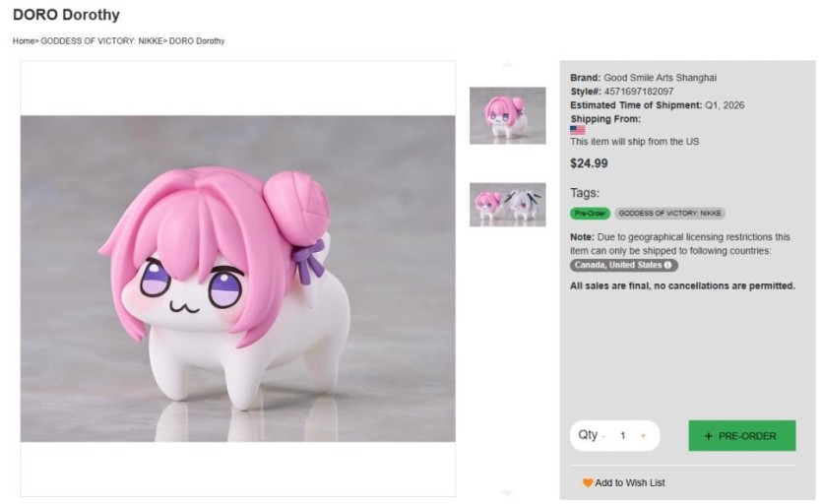View the thumbnail showing two DORO figures
822x504 pixels.
point(507,205)
